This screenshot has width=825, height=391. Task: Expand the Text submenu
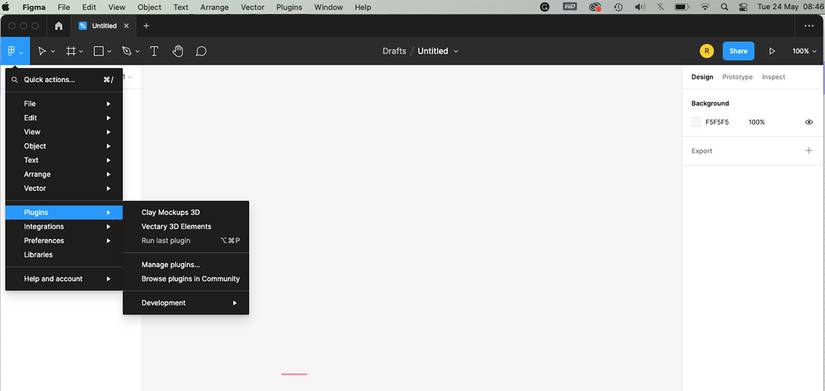tap(64, 160)
